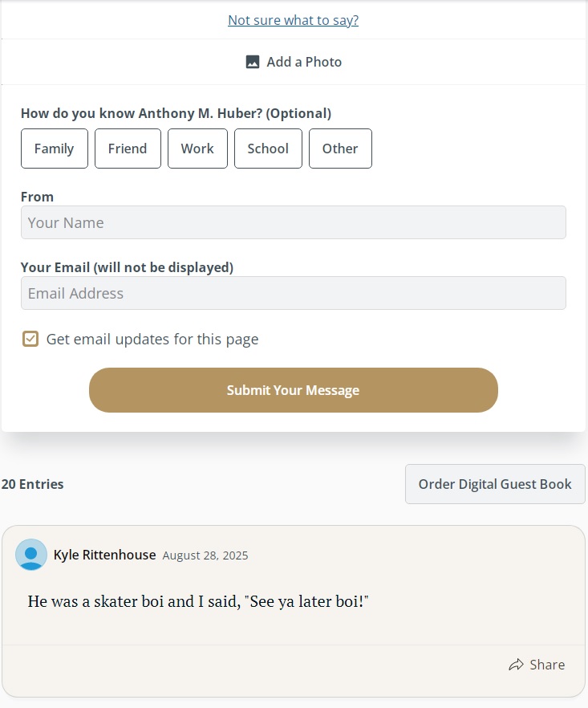Click the August 28, 2025 entry date
This screenshot has height=708, width=588.
(x=205, y=555)
